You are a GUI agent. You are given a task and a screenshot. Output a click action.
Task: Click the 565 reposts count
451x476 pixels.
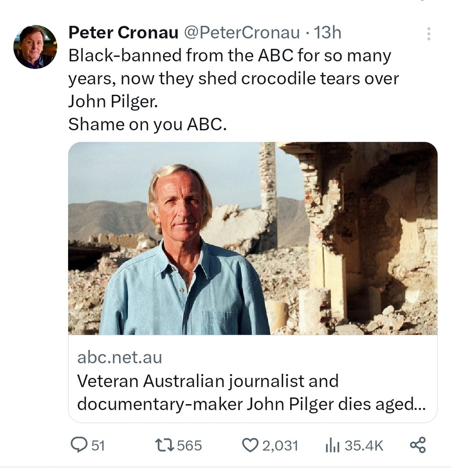(189, 446)
